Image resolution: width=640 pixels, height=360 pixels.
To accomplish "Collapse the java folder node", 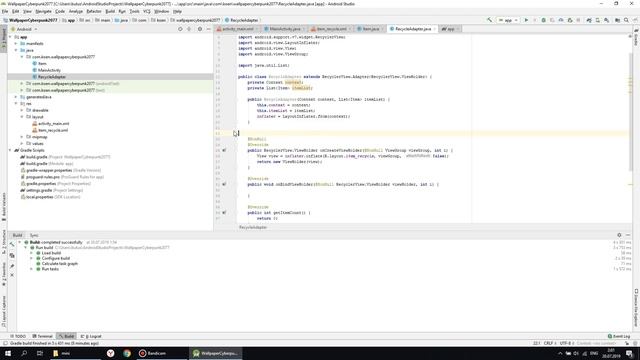I will pyautogui.click(x=16, y=50).
